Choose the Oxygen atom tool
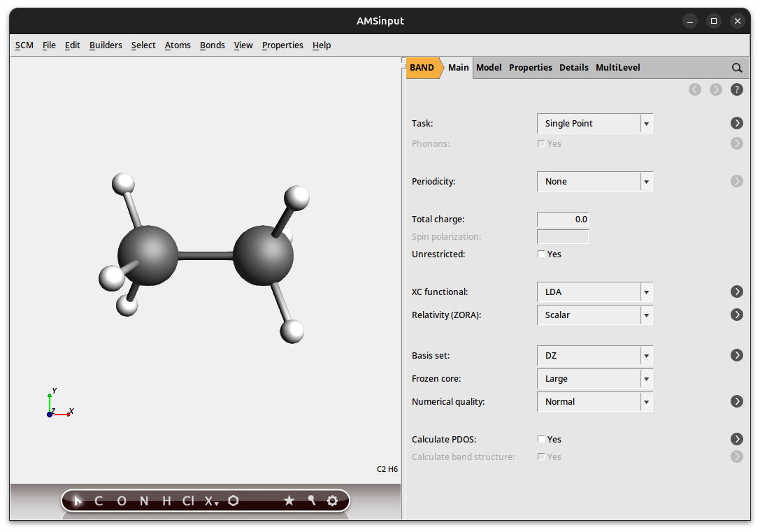760x532 pixels. point(122,501)
